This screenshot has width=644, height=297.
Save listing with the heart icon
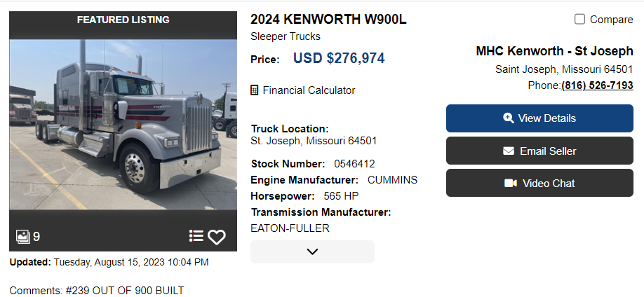[217, 237]
